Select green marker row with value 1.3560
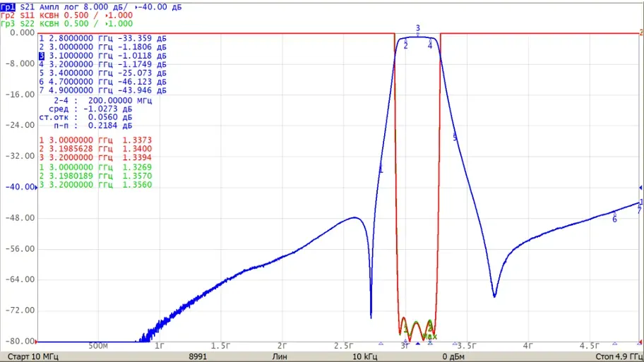This screenshot has height=362, width=644. coord(95,185)
